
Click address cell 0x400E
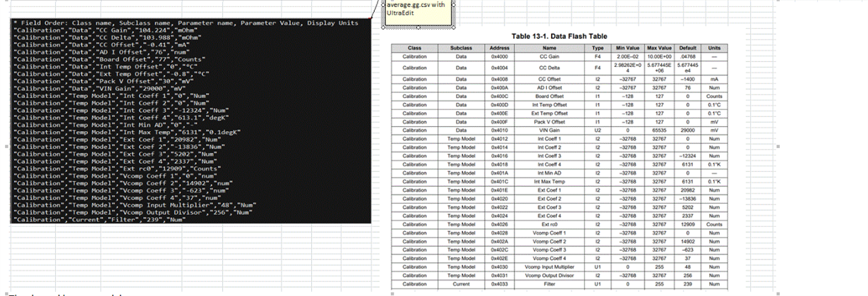499,113
